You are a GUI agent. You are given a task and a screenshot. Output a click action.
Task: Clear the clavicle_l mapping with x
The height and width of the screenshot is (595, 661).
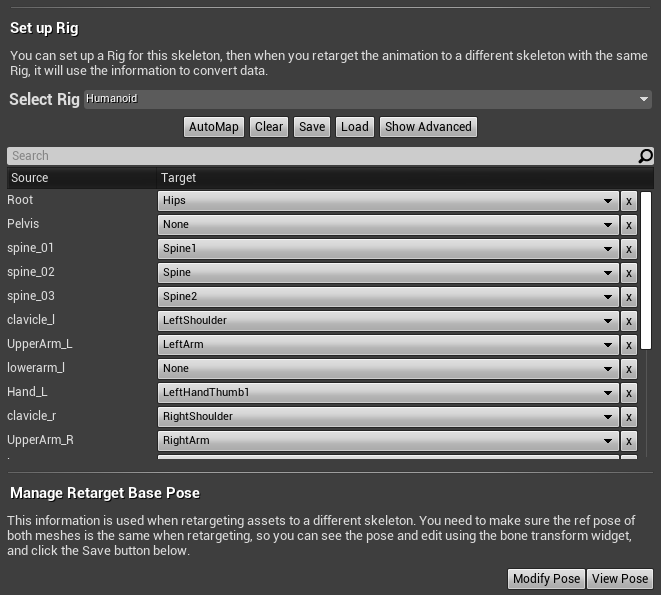click(629, 321)
